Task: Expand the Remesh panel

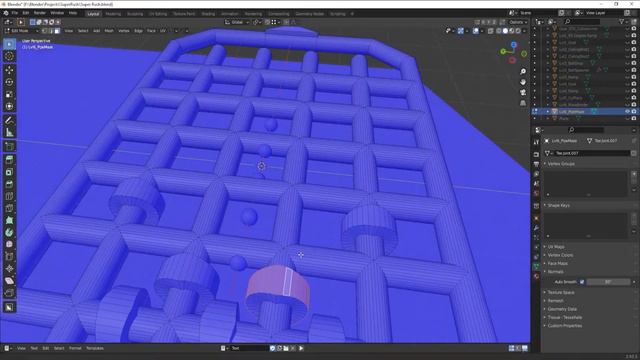Action: 556,300
